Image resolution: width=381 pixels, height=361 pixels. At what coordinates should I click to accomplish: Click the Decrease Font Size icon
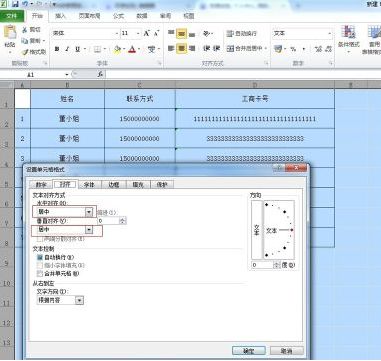pyautogui.click(x=156, y=33)
